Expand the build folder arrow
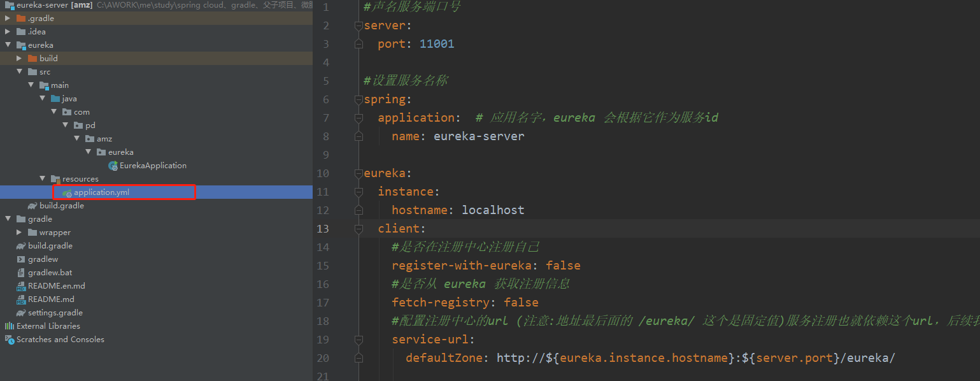This screenshot has height=381, width=980. 19,59
